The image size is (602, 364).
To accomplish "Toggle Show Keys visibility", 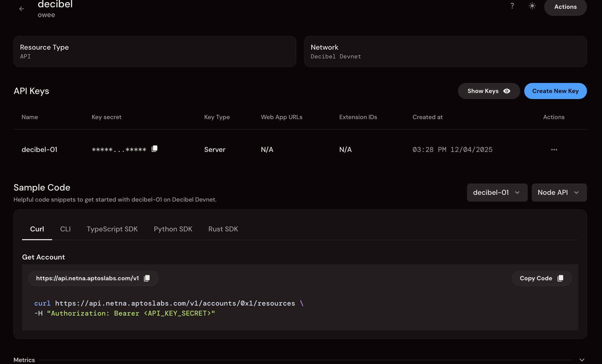I will tap(489, 91).
